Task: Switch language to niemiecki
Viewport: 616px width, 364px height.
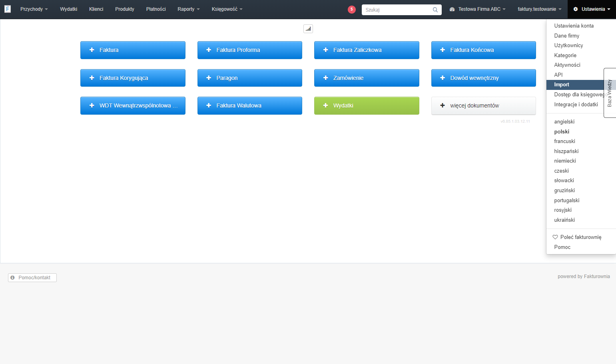Action: 565,161
